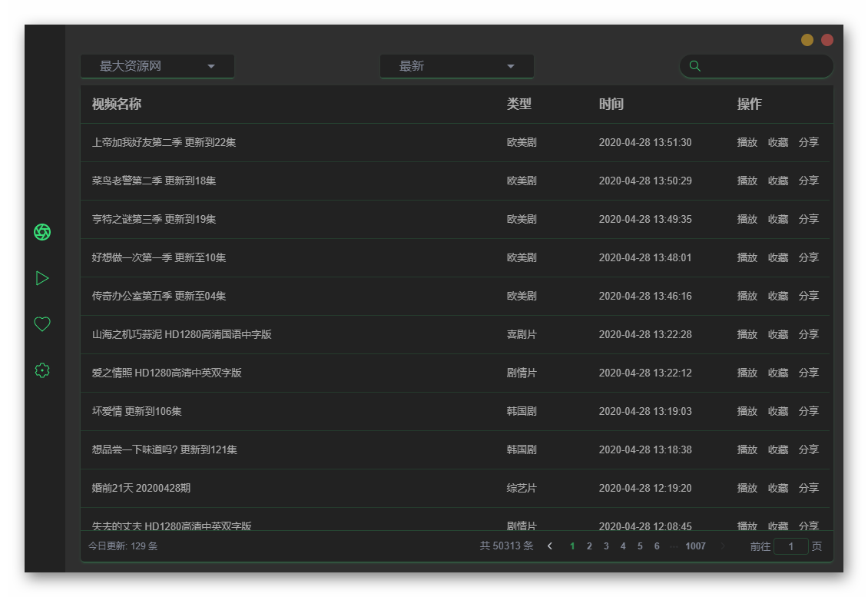Play 想品尝一下味道吗? via 播放
Image resolution: width=868 pixels, height=597 pixels.
[x=747, y=449]
